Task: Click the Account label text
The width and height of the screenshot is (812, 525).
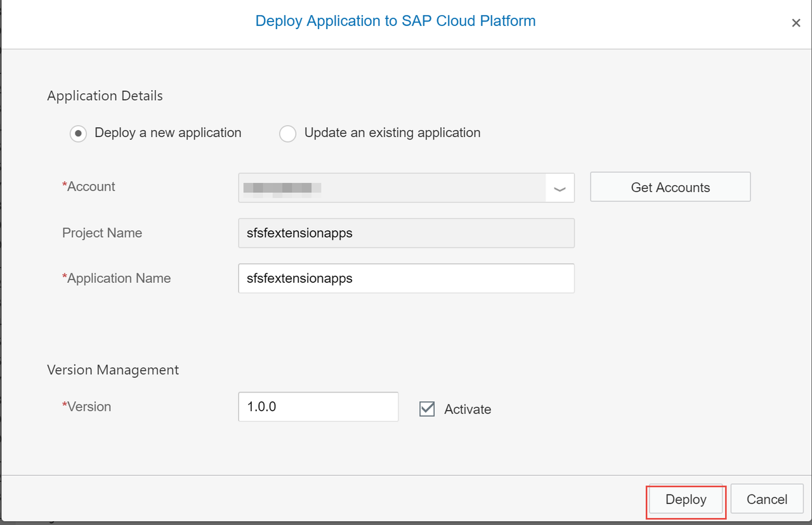Action: (x=89, y=186)
